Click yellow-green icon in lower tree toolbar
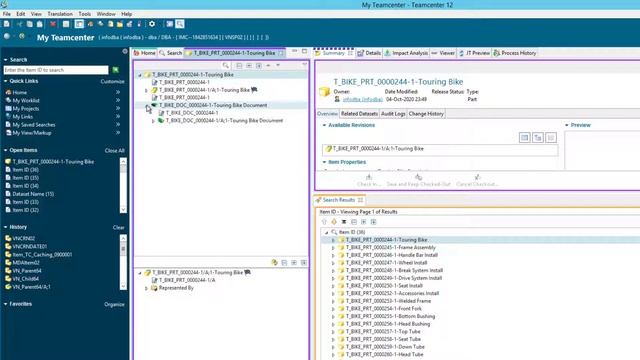The height and width of the screenshot is (360, 640). (x=274, y=262)
